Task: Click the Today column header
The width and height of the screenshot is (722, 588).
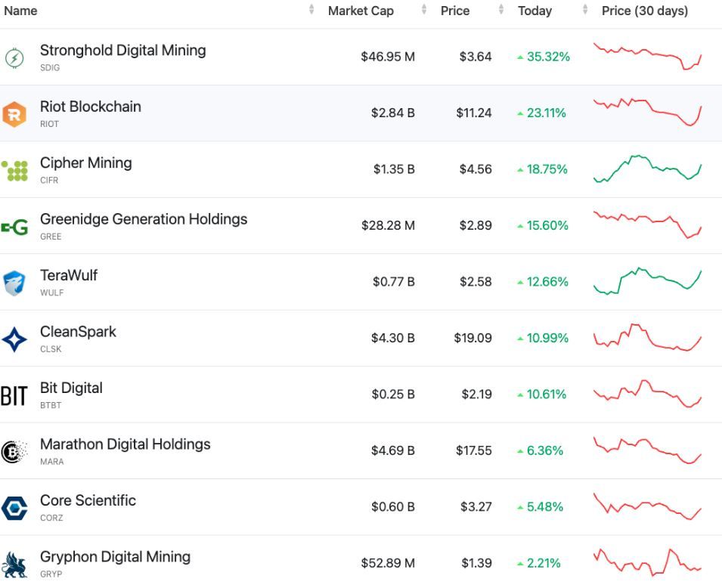Action: pyautogui.click(x=535, y=11)
